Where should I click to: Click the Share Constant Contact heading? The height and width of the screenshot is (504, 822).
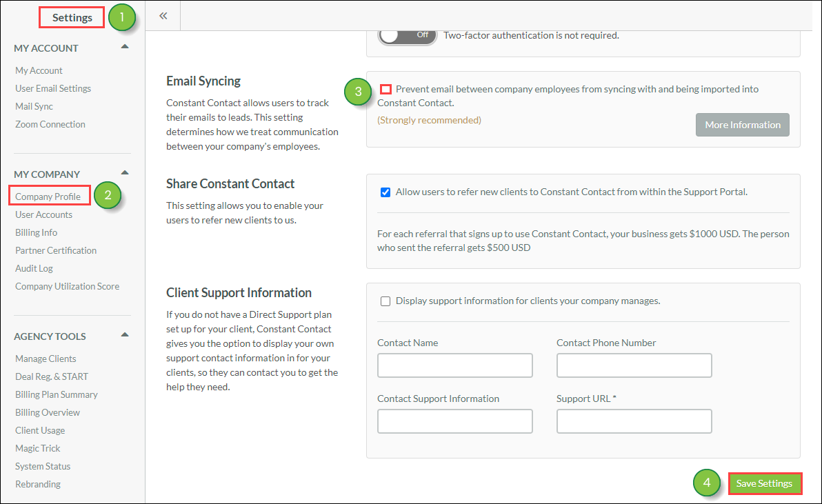coord(230,184)
